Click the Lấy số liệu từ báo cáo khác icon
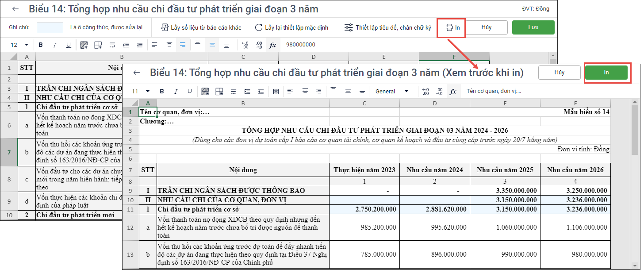This screenshot has height=273, width=644. (x=165, y=27)
